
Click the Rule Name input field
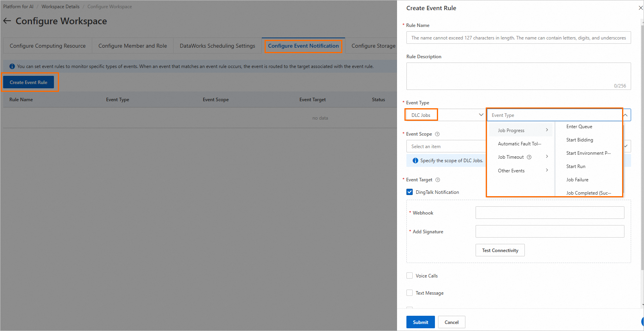point(518,38)
